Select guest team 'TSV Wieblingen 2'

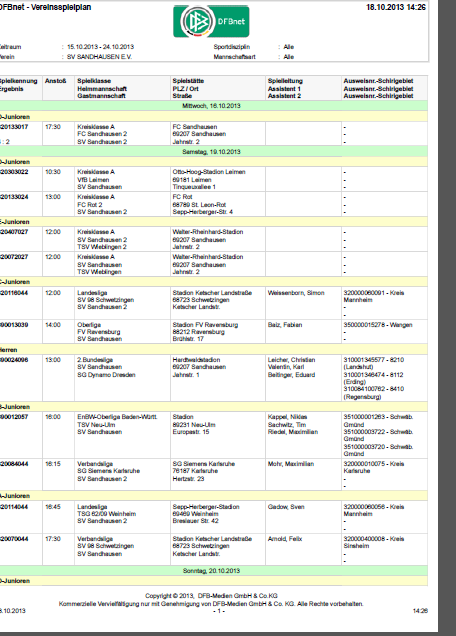102,247
